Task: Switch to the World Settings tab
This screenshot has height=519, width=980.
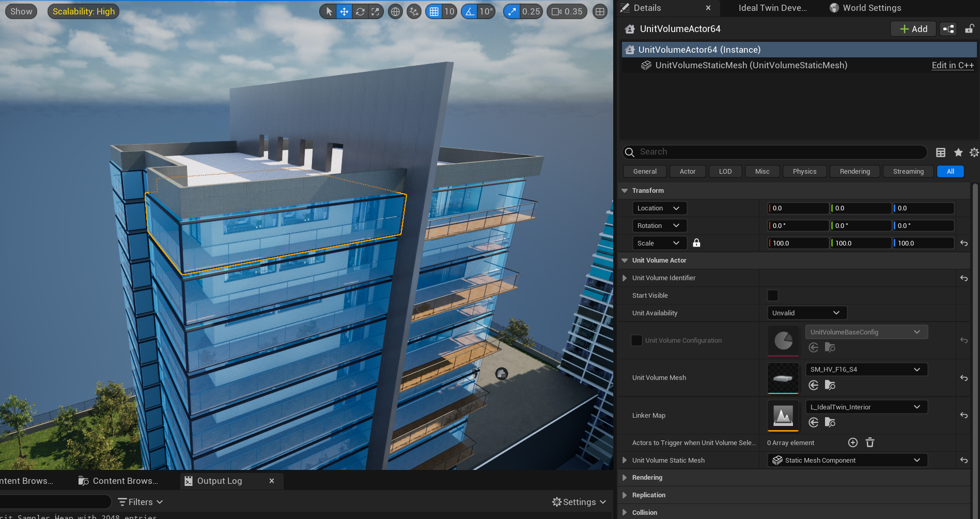Action: coord(872,8)
